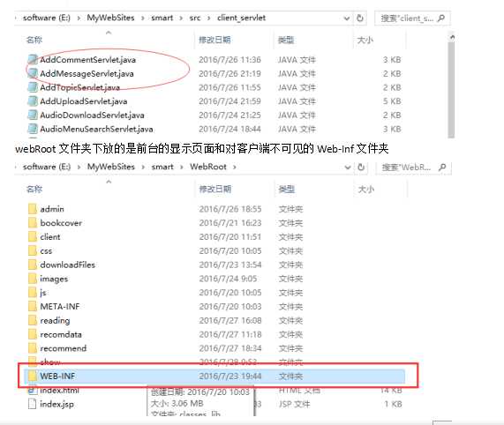This screenshot has width=504, height=425.
Task: Open AddCommentServlet.java file
Action: (87, 60)
